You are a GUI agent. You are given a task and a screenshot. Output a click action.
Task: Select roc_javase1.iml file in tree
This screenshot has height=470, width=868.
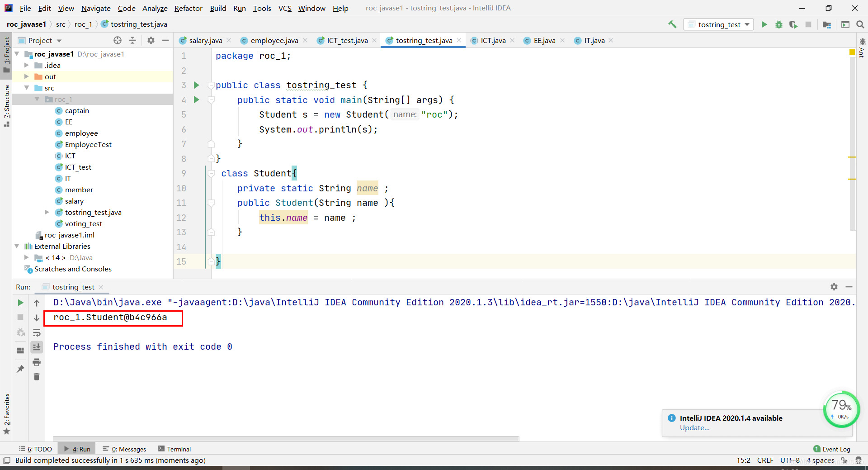click(69, 235)
